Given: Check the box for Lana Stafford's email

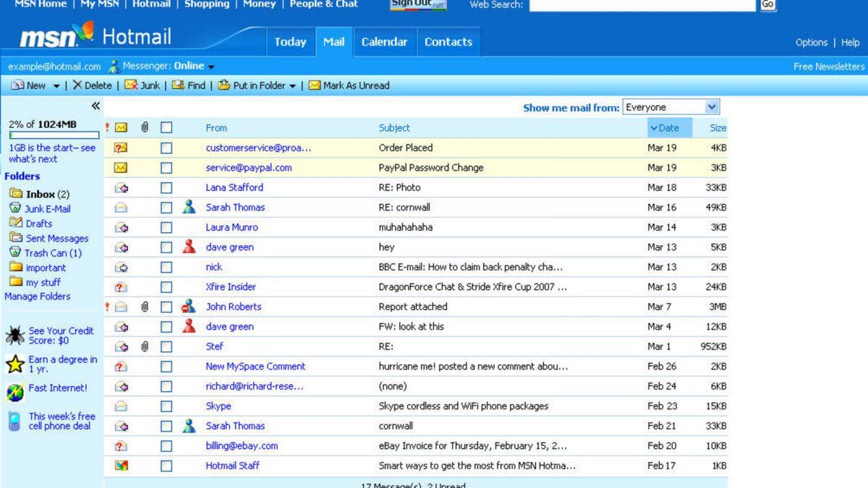Looking at the screenshot, I should (x=166, y=187).
